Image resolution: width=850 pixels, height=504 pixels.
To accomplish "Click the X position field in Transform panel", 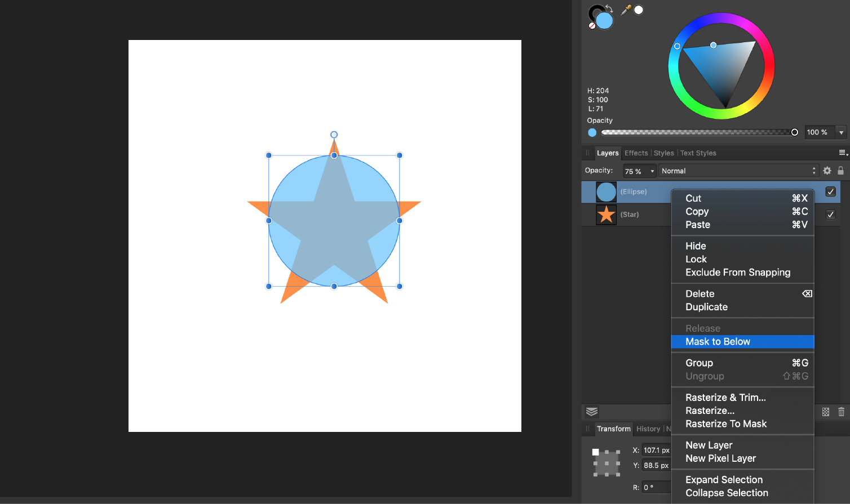I will tap(656, 449).
